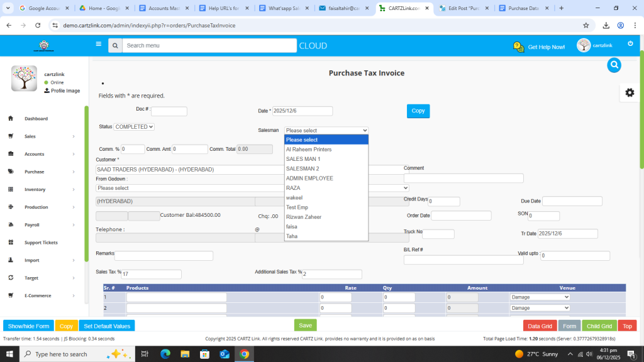Open the Status COMPLETED dropdown
Screen dimensions: 644x362
pos(134,126)
